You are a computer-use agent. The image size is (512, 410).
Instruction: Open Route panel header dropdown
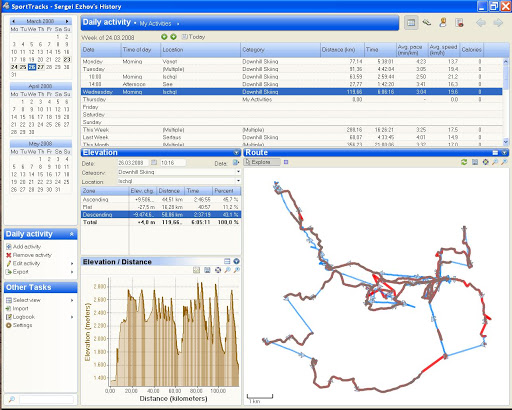(504, 153)
